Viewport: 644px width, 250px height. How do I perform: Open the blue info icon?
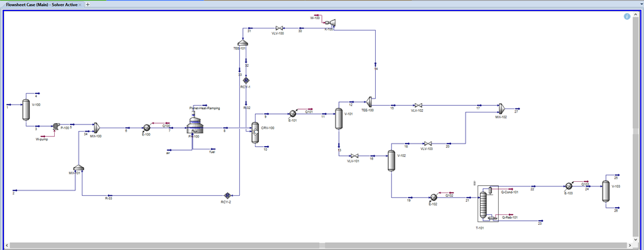(x=627, y=17)
